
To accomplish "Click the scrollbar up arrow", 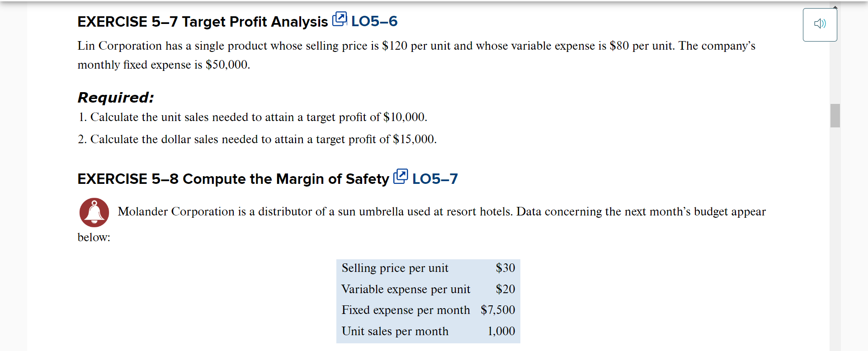I will pyautogui.click(x=835, y=7).
